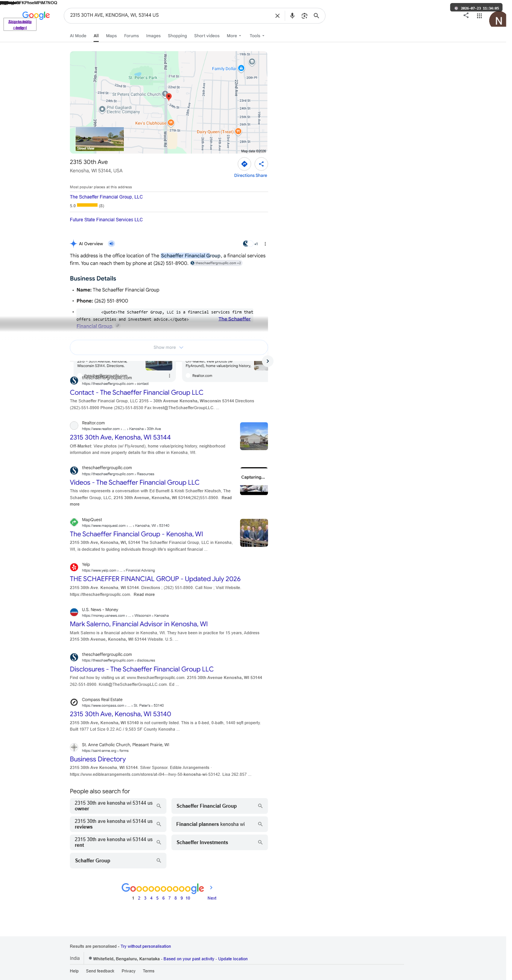The height and width of the screenshot is (980, 512).
Task: Start voice search with the microphone icon
Action: pyautogui.click(x=292, y=16)
